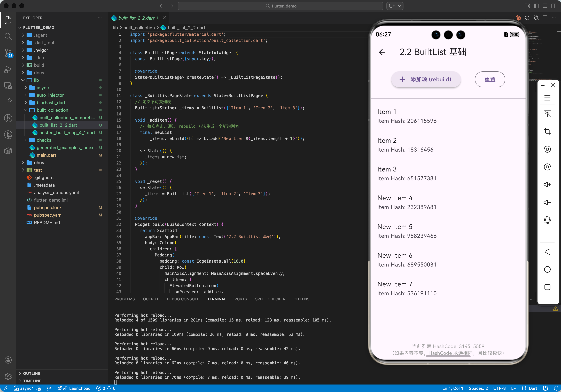Switch to the PROBLEMS tab
The image size is (561, 392).
tap(124, 299)
